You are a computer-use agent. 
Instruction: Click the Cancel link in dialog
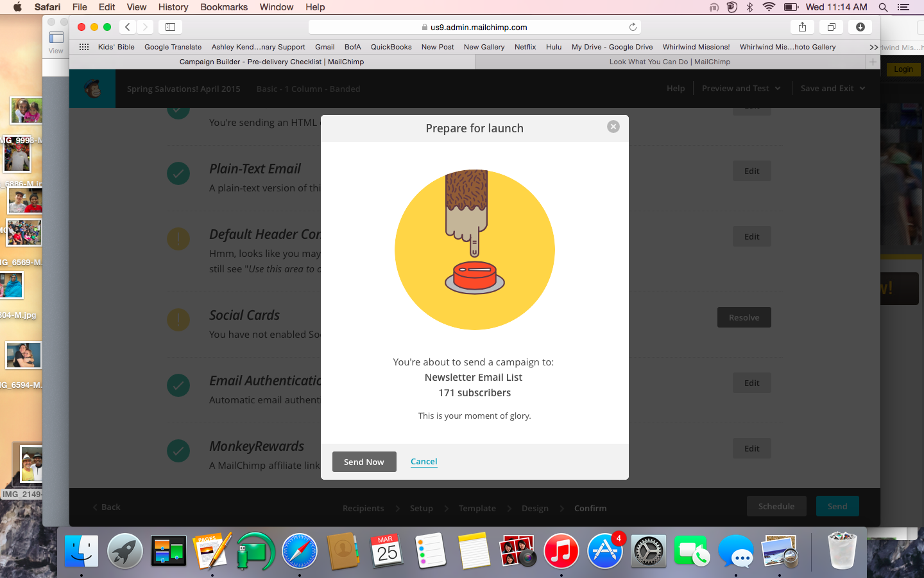pyautogui.click(x=424, y=461)
